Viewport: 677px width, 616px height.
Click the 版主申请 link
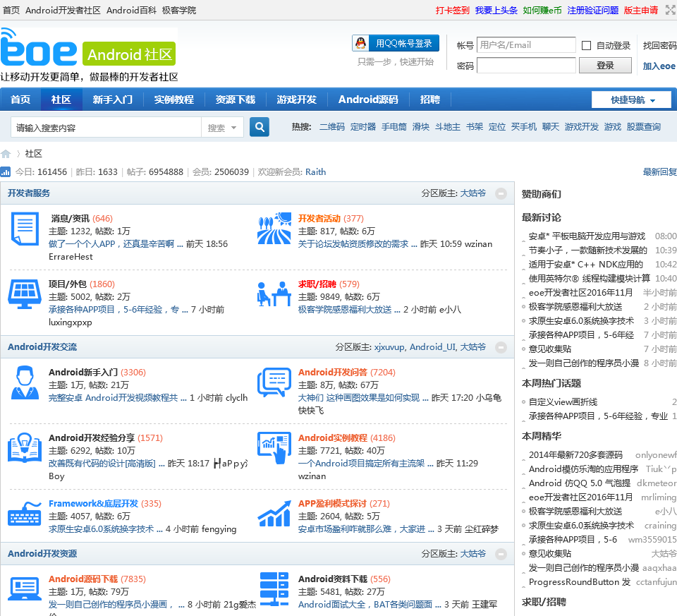click(641, 11)
